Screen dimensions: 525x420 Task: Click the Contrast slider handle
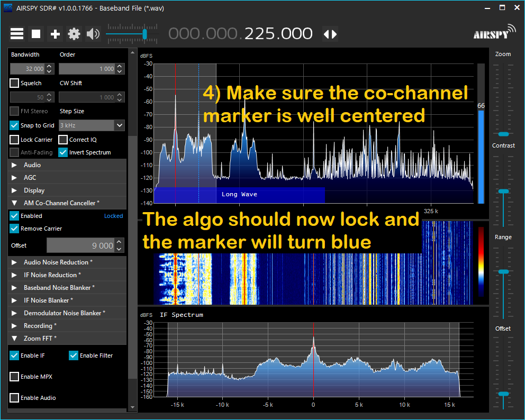tap(503, 191)
